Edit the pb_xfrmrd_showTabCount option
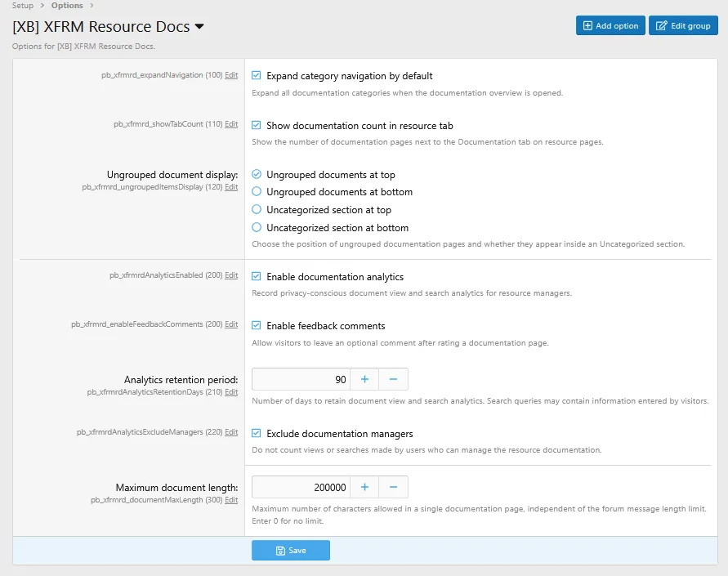Viewport: 728px width, 576px height. [x=231, y=124]
